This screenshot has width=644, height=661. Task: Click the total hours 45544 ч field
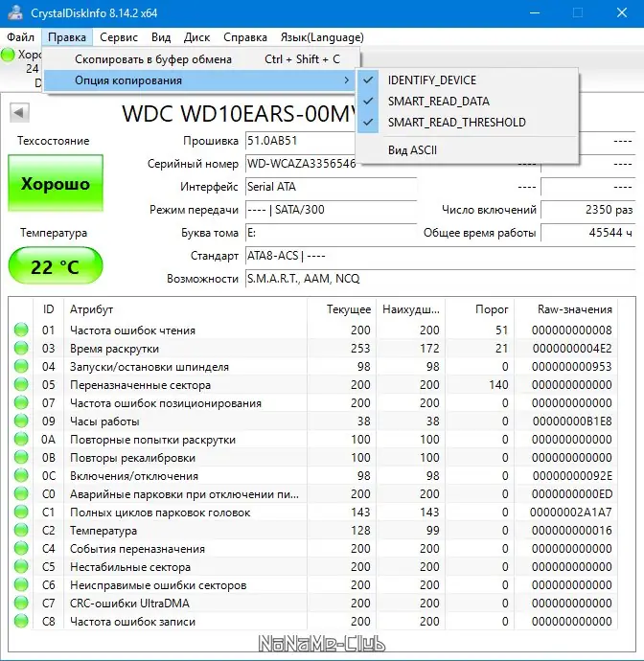(x=587, y=233)
